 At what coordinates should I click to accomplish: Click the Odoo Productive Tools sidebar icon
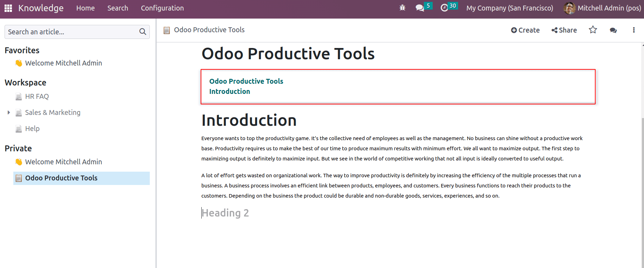(x=19, y=178)
